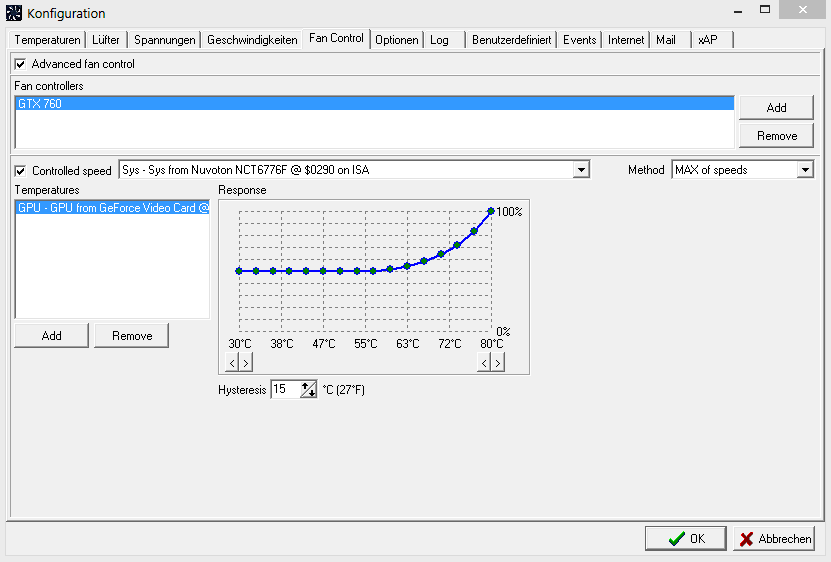
Task: Open the controlled speed source dropdown
Action: (581, 170)
